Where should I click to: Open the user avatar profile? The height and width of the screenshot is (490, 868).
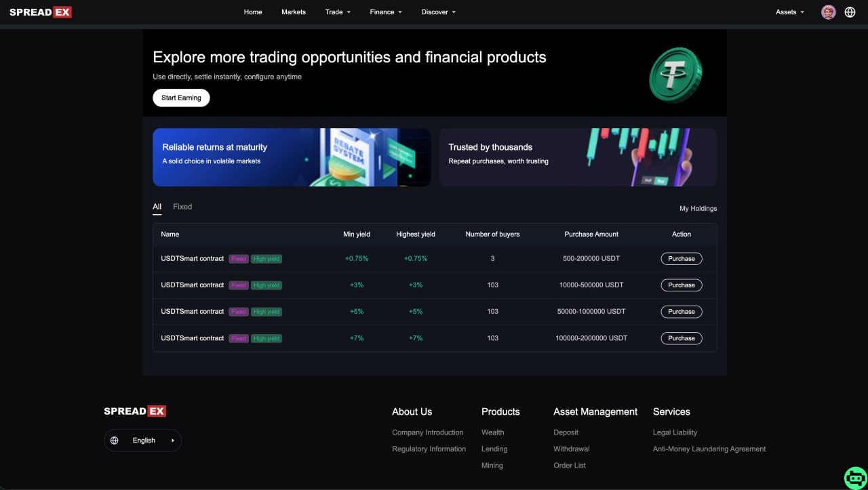point(828,12)
